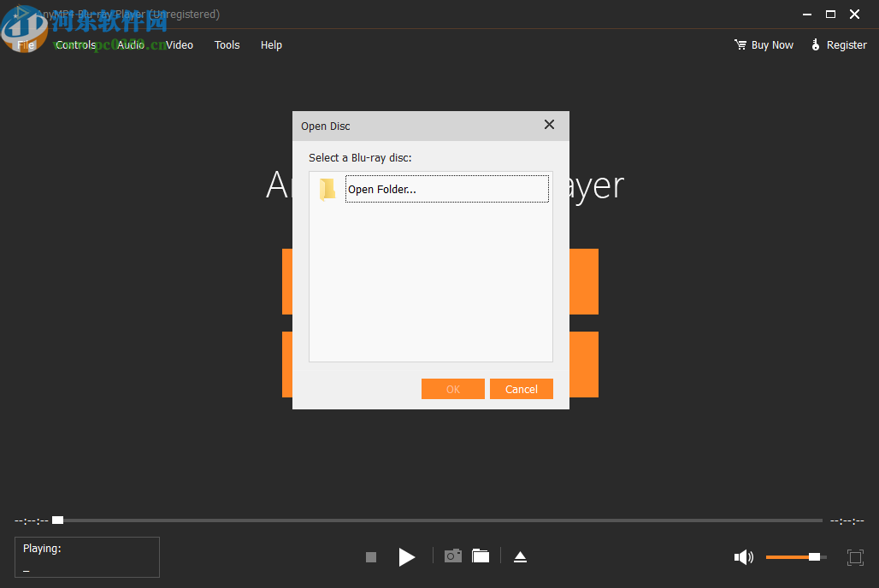Open the Tools menu

226,44
